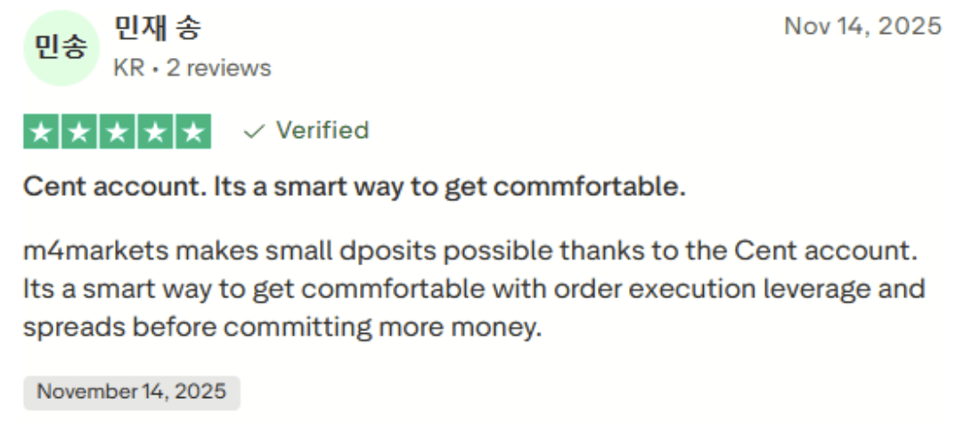Viewport: 980px width, 422px height.
Task: Click the Nov 14, 2025 date at top right
Action: pos(862,26)
